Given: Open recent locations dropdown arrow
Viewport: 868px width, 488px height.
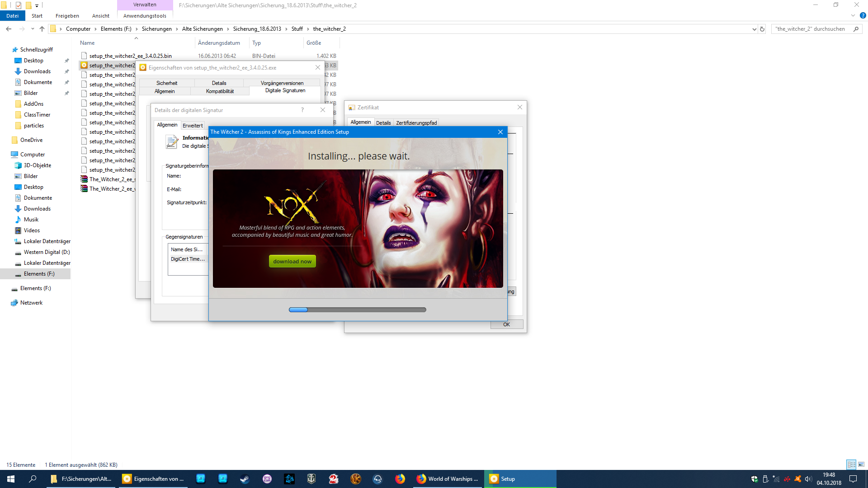Looking at the screenshot, I should pyautogui.click(x=33, y=29).
